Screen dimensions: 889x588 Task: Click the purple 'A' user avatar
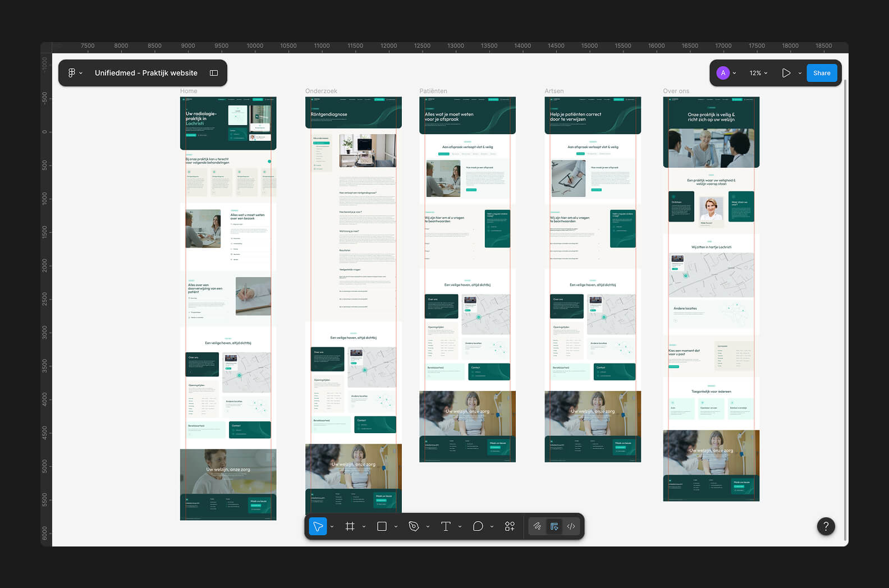pos(723,73)
